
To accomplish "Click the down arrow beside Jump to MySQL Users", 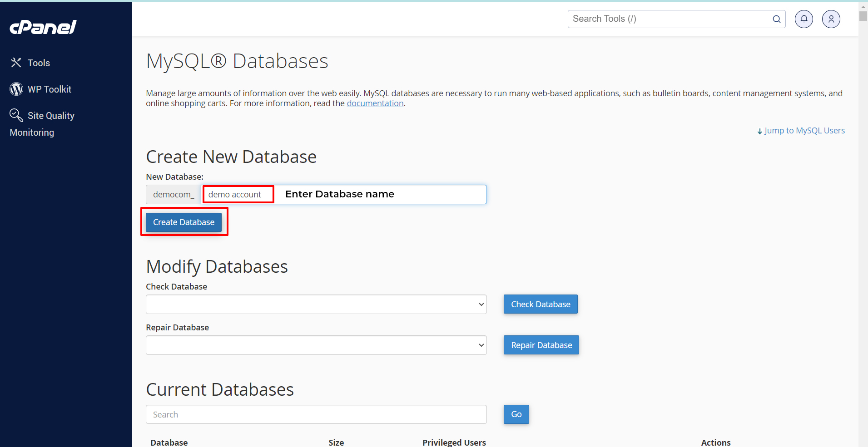I will click(x=759, y=131).
